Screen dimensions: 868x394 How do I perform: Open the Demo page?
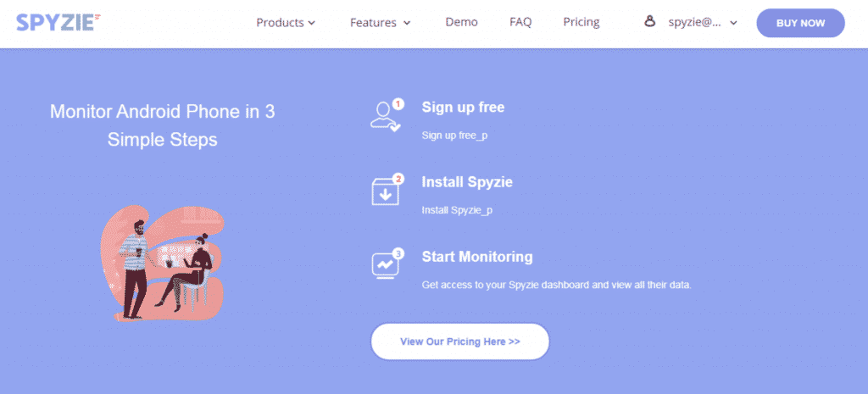(462, 22)
